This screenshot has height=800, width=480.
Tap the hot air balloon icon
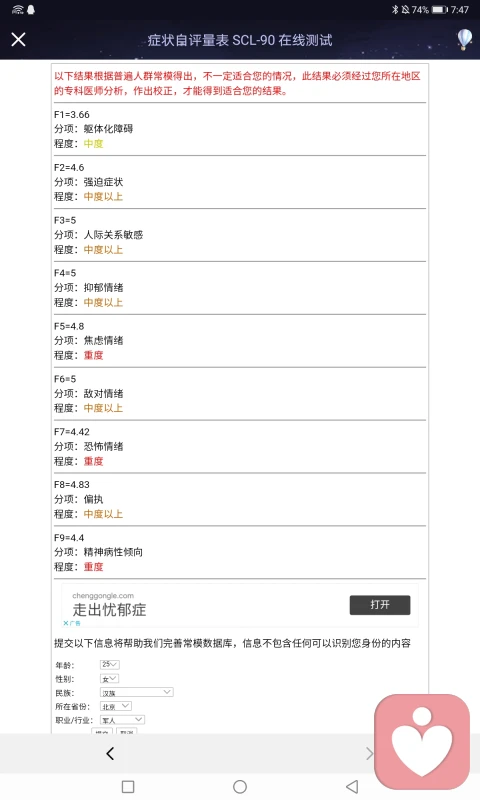pyautogui.click(x=464, y=39)
